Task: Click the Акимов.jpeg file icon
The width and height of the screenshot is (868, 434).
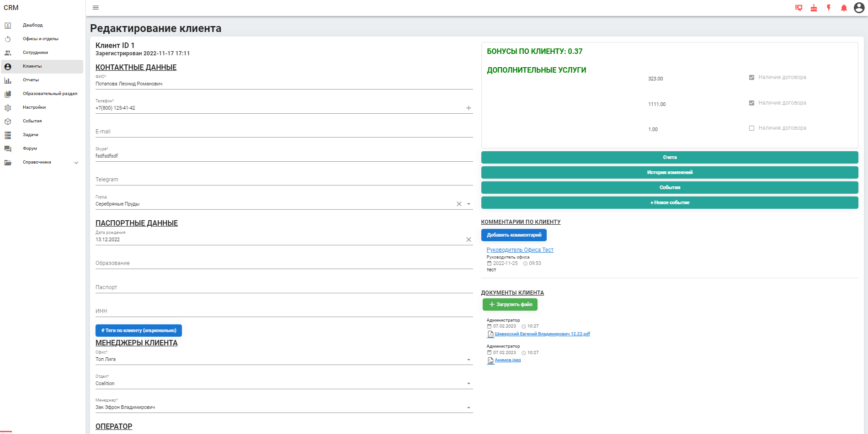Action: click(490, 360)
